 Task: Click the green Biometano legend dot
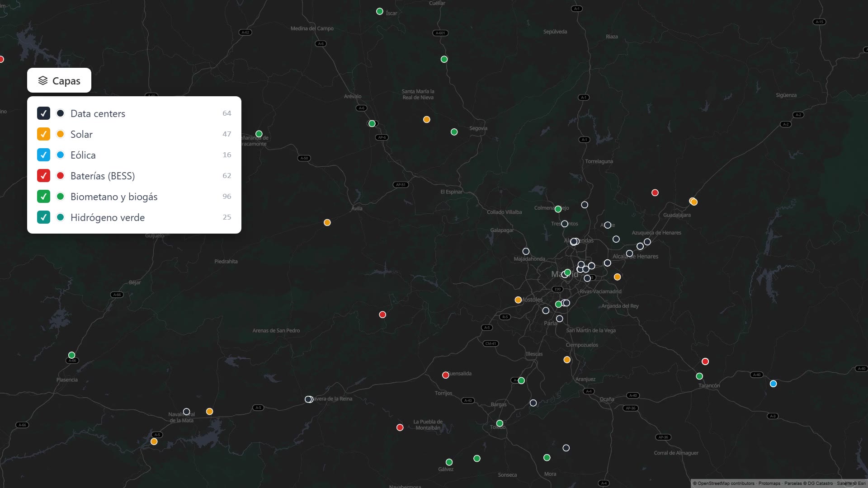click(x=60, y=197)
